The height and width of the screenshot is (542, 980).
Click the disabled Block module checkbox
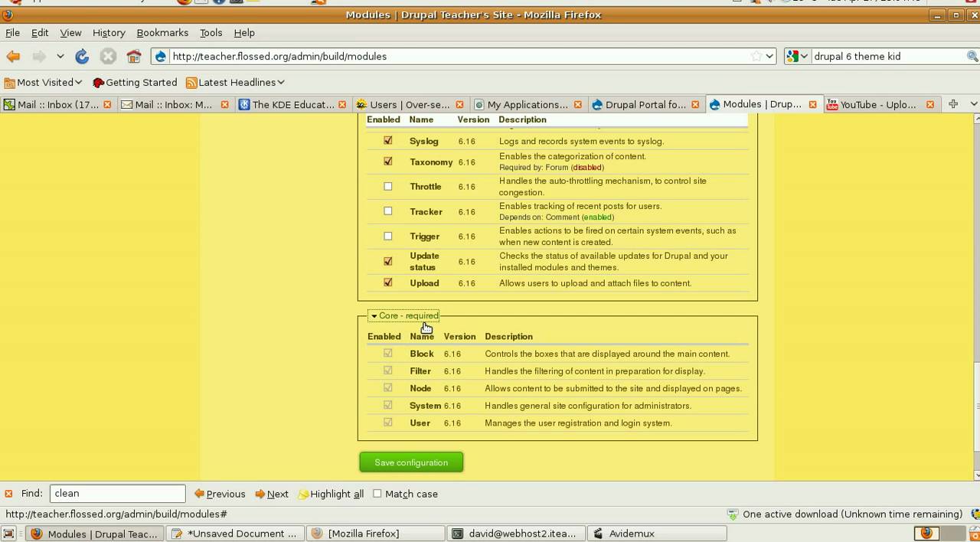tap(388, 354)
